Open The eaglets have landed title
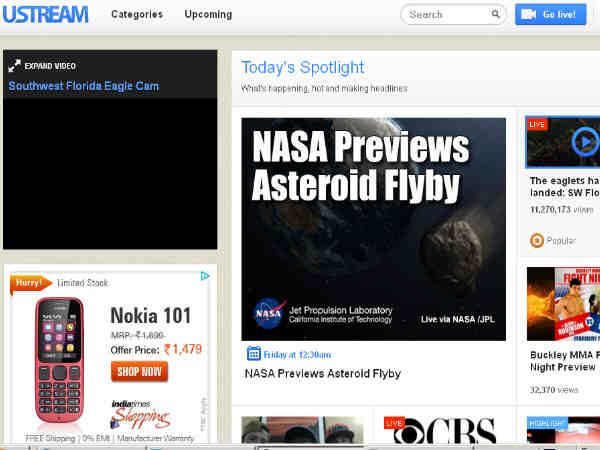This screenshot has width=600, height=450. (565, 187)
